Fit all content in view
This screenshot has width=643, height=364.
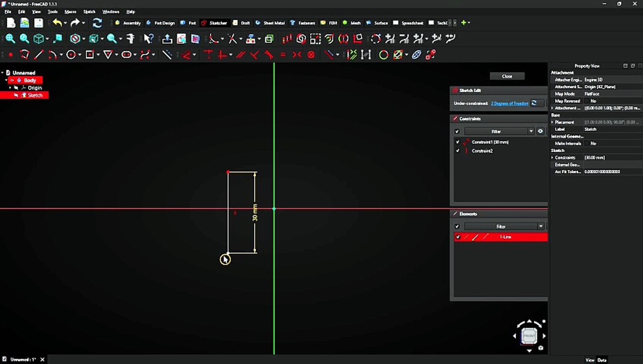pyautogui.click(x=10, y=38)
